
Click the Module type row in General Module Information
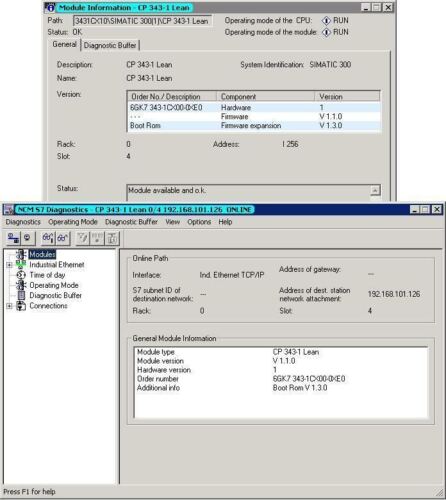281,352
